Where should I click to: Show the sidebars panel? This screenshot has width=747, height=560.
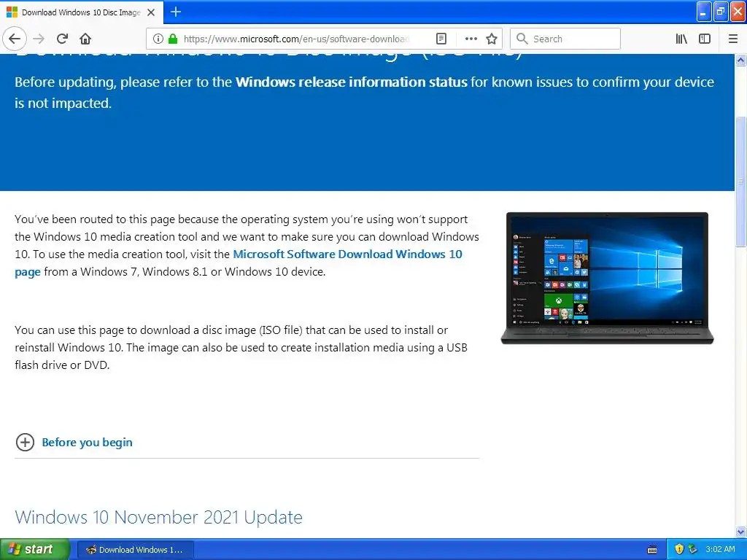(705, 39)
